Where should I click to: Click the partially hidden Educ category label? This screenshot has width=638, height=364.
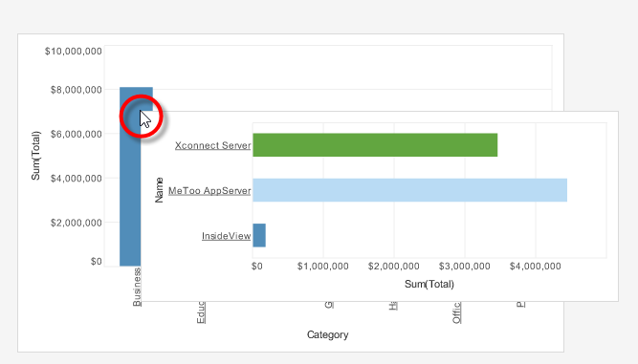point(201,312)
